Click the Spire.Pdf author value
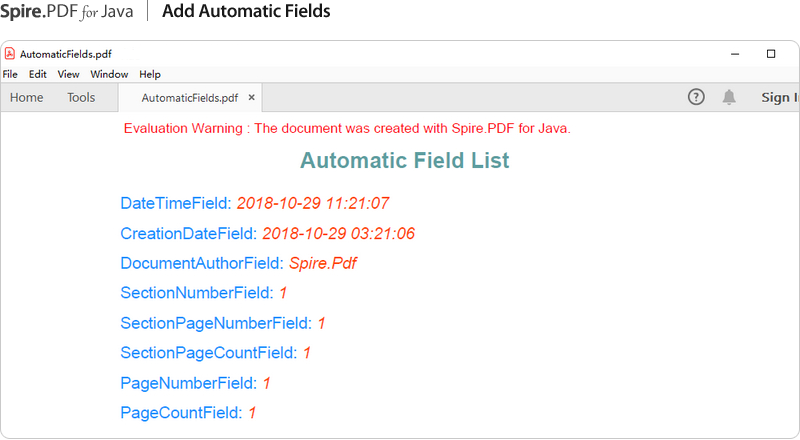 [323, 264]
